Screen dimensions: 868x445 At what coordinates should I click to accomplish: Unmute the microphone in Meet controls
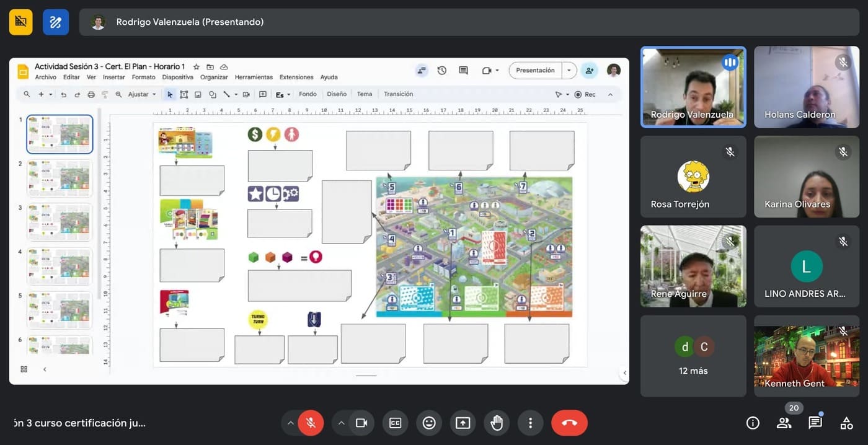pyautogui.click(x=311, y=423)
